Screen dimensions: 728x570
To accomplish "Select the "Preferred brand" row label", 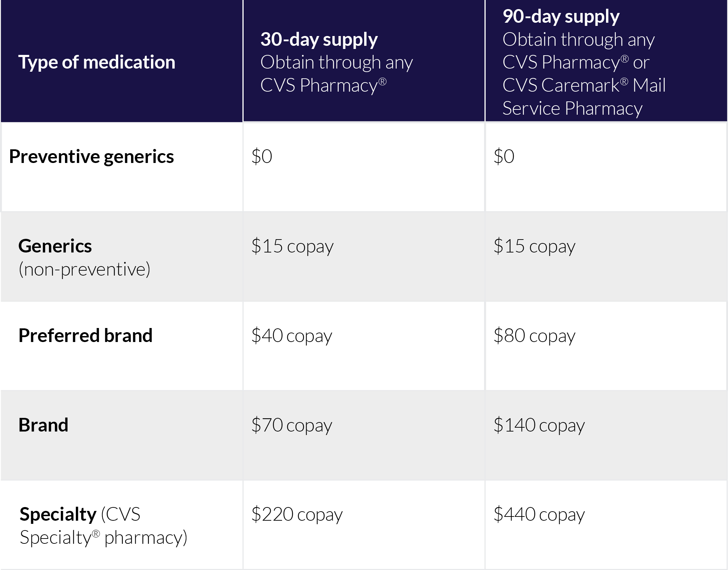I will coord(85,335).
